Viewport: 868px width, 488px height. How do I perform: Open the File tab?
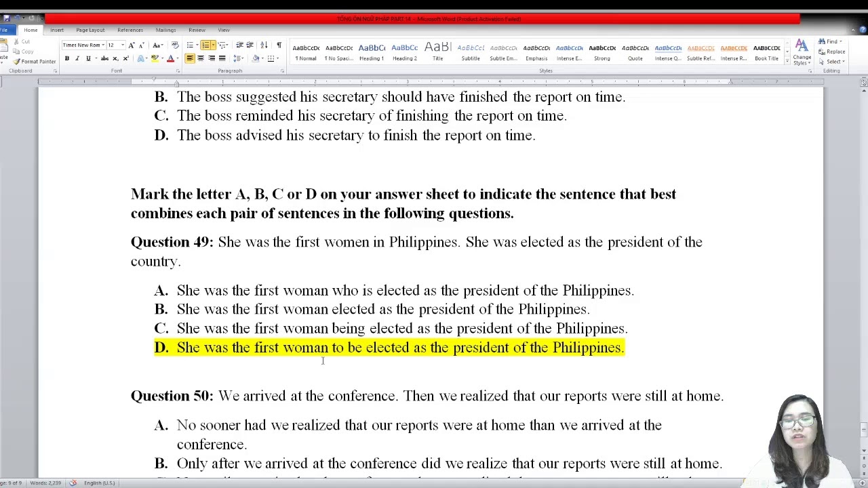[x=4, y=30]
